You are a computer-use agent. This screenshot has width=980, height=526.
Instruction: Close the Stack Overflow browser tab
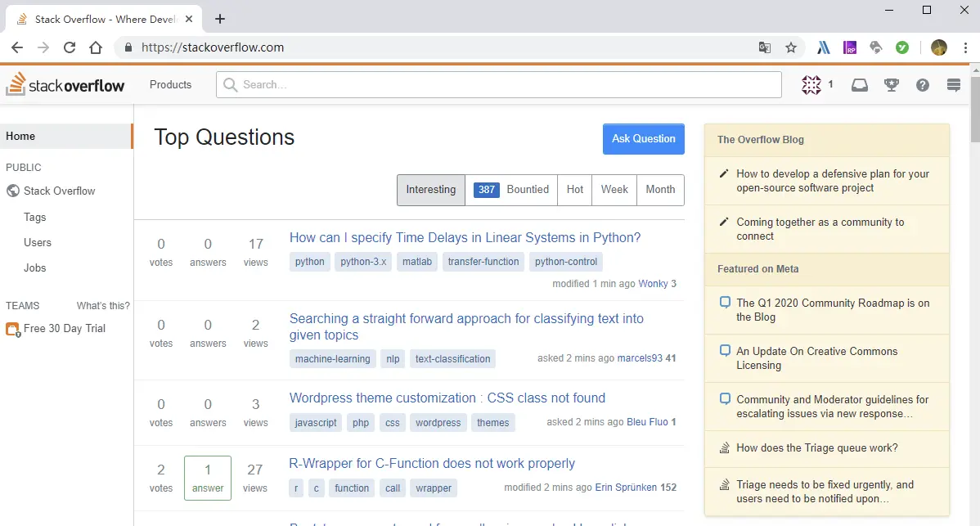click(x=189, y=20)
